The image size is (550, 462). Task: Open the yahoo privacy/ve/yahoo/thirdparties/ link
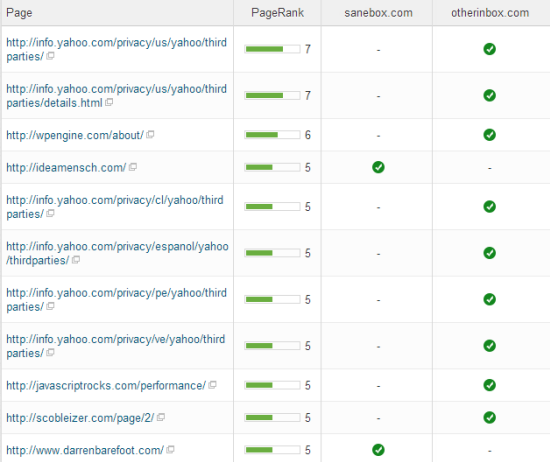point(115,346)
